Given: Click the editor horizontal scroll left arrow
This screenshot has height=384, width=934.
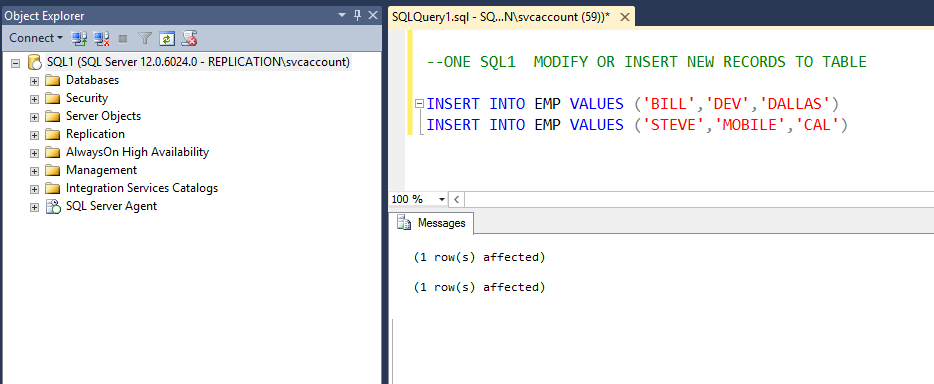Looking at the screenshot, I should pyautogui.click(x=457, y=199).
